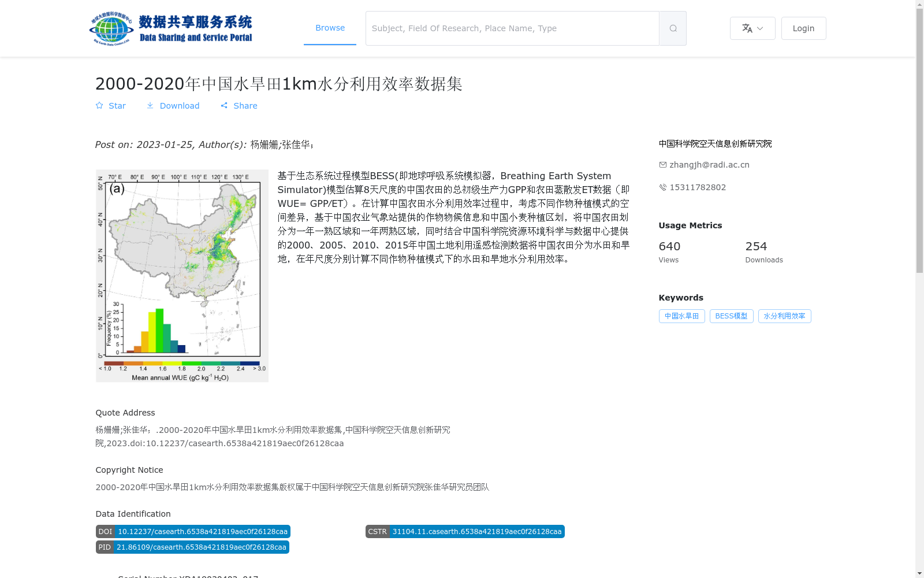
Task: Select the BESS模型 keyword tag
Action: 731,316
